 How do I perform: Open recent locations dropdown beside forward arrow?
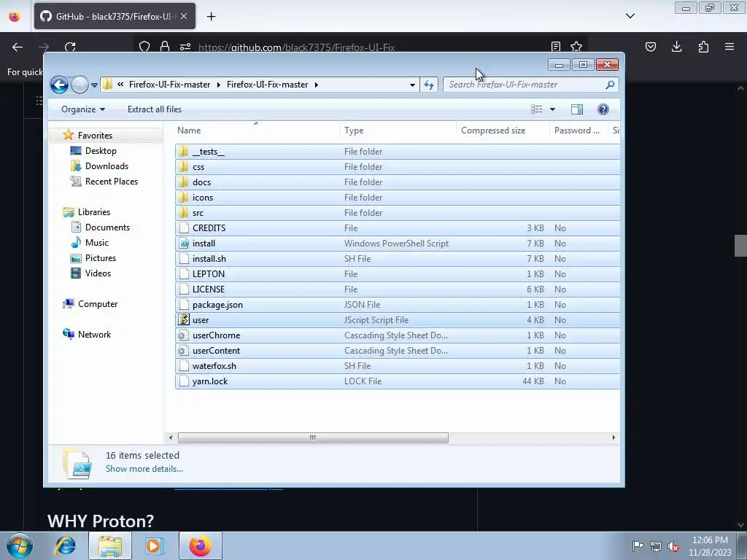[94, 85]
